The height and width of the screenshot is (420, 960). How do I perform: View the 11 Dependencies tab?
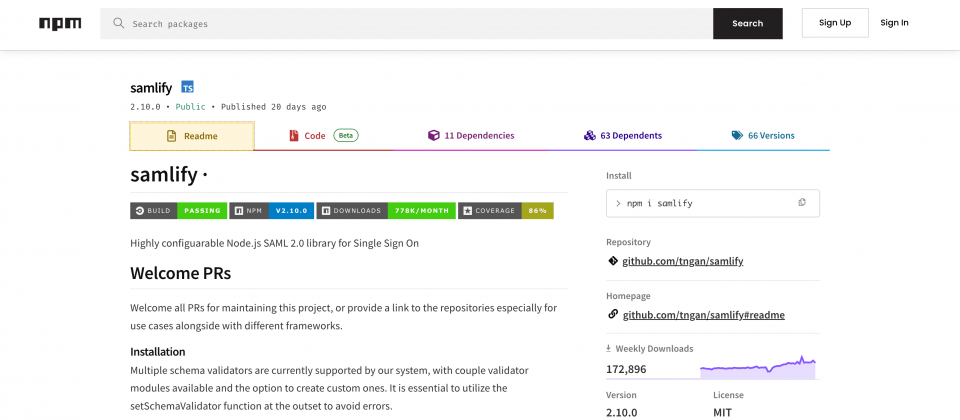point(471,136)
